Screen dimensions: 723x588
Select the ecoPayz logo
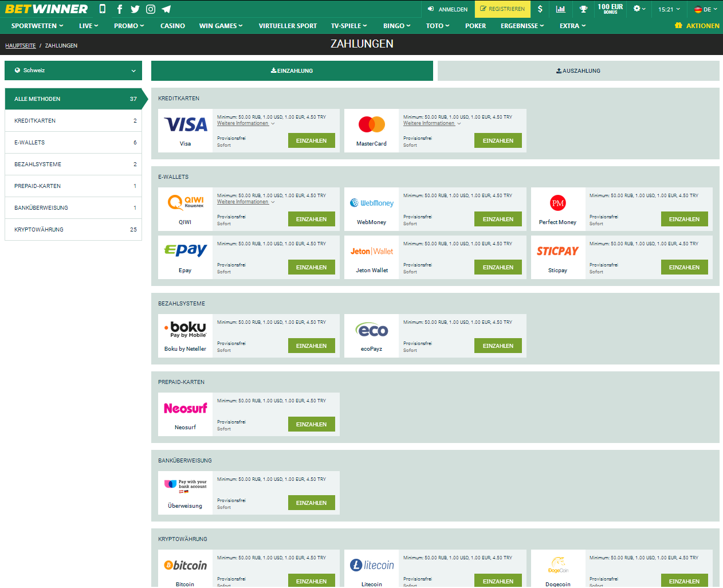click(x=372, y=330)
